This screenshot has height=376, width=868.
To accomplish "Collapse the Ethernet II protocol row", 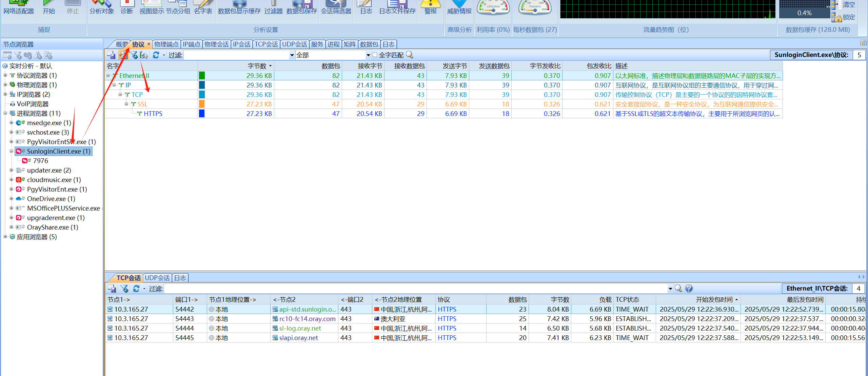I will pos(108,76).
